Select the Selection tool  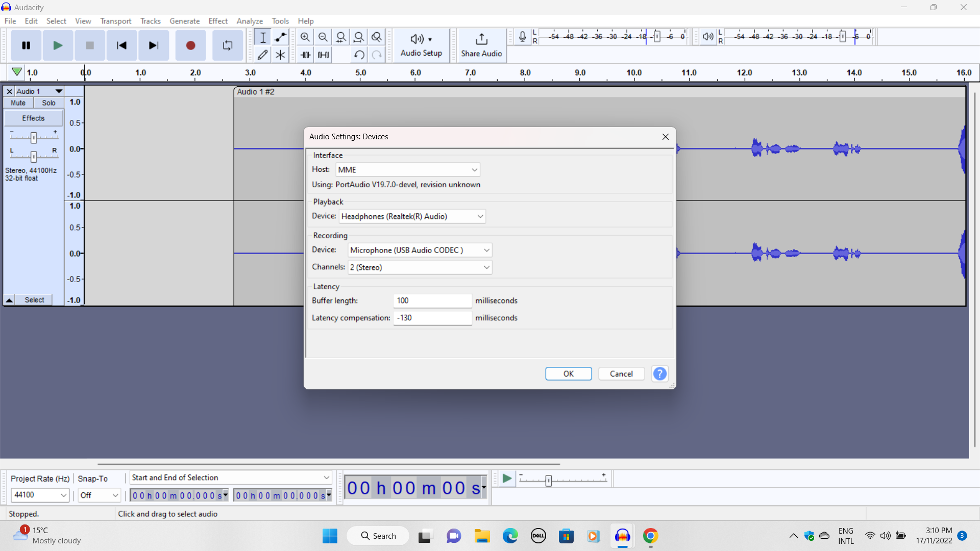pyautogui.click(x=263, y=36)
